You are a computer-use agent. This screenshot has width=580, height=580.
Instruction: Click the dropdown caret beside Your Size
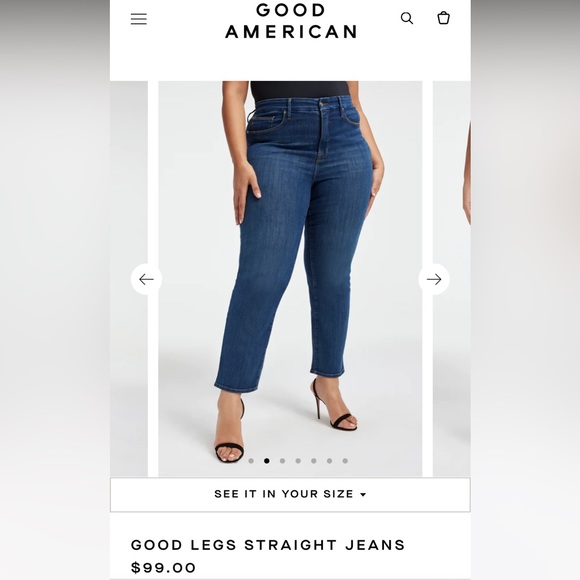(x=363, y=495)
